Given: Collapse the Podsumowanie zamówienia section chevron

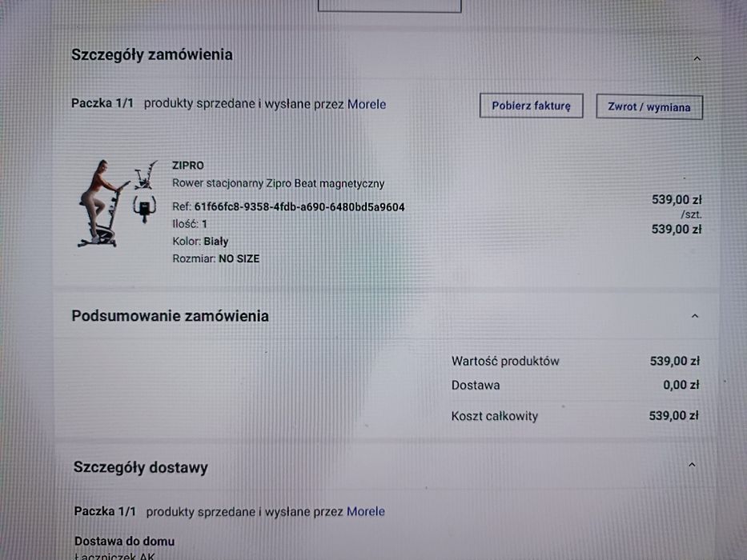Looking at the screenshot, I should [x=694, y=316].
